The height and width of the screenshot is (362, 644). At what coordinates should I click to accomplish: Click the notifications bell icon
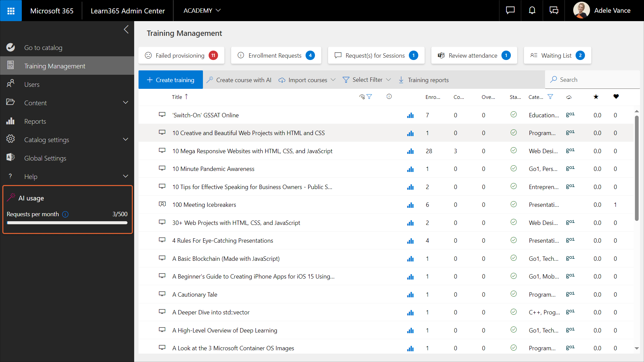pos(532,11)
